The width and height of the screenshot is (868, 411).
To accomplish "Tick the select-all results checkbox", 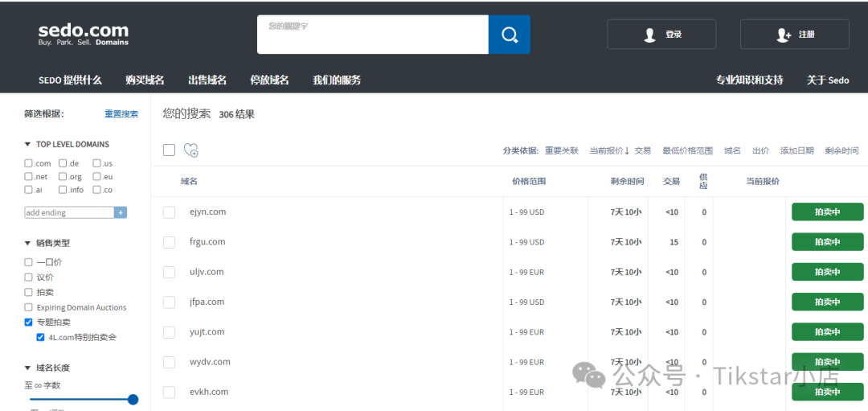I will pos(170,150).
